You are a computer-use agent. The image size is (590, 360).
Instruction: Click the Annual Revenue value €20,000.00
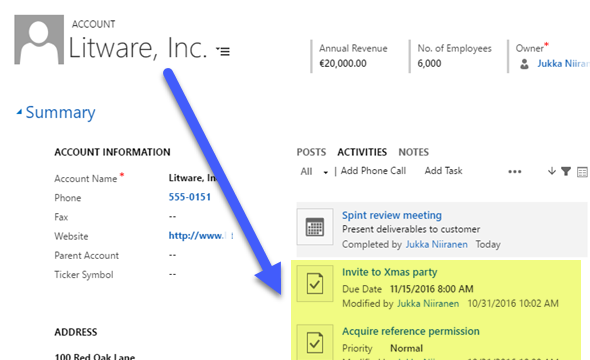tap(343, 63)
